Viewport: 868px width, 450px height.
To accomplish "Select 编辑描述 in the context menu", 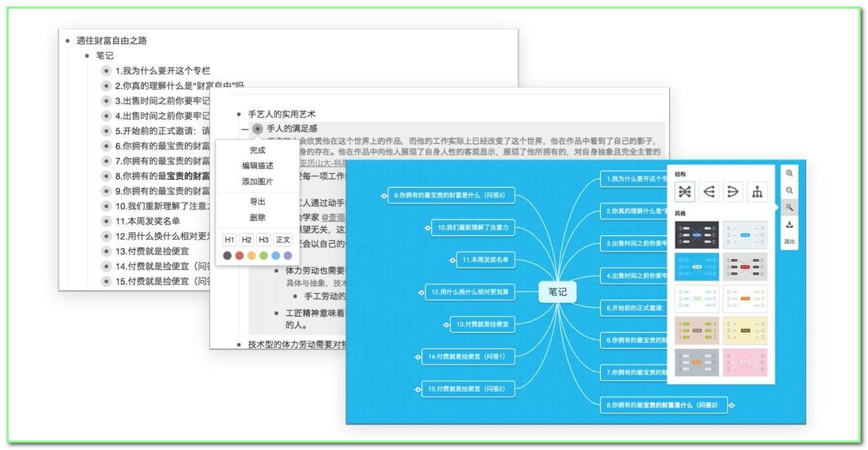I will 258,165.
